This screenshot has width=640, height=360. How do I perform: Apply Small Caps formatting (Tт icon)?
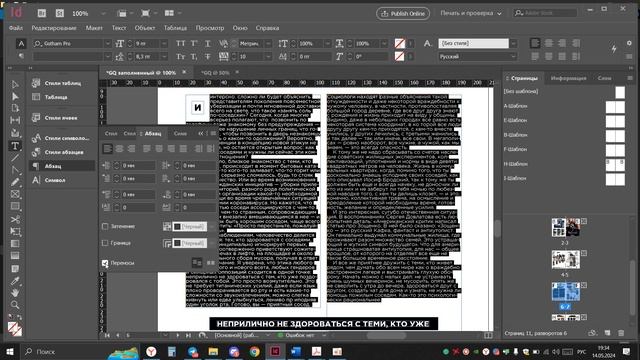(180, 56)
